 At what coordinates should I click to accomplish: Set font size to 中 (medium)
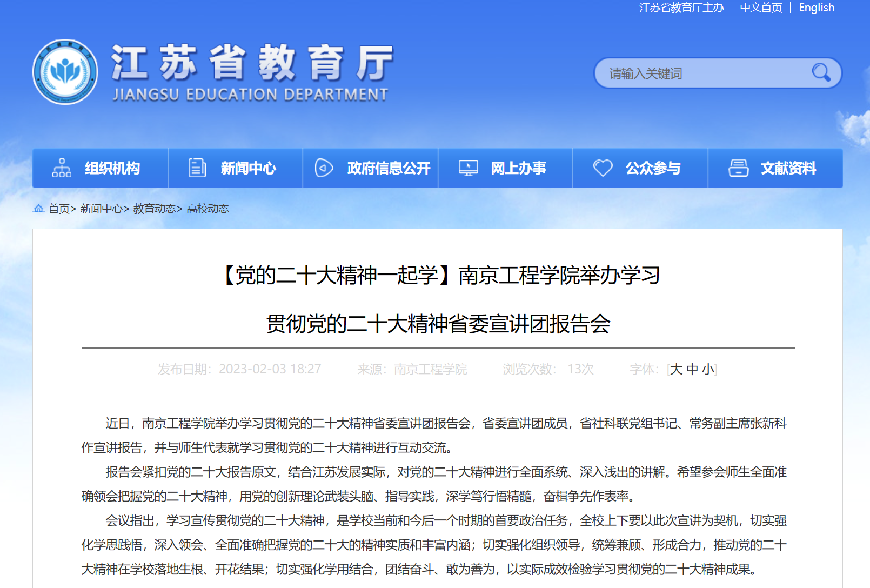pyautogui.click(x=692, y=369)
